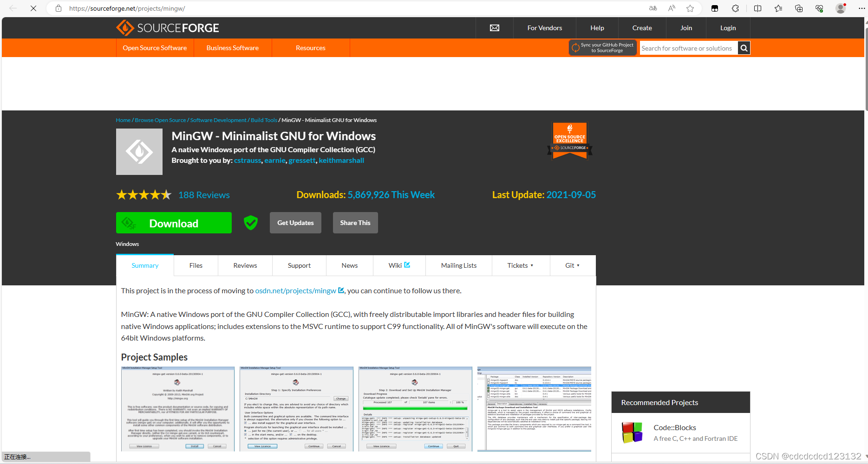Image resolution: width=868 pixels, height=464 pixels.
Task: Open browser essentials heart icon
Action: tap(819, 8)
